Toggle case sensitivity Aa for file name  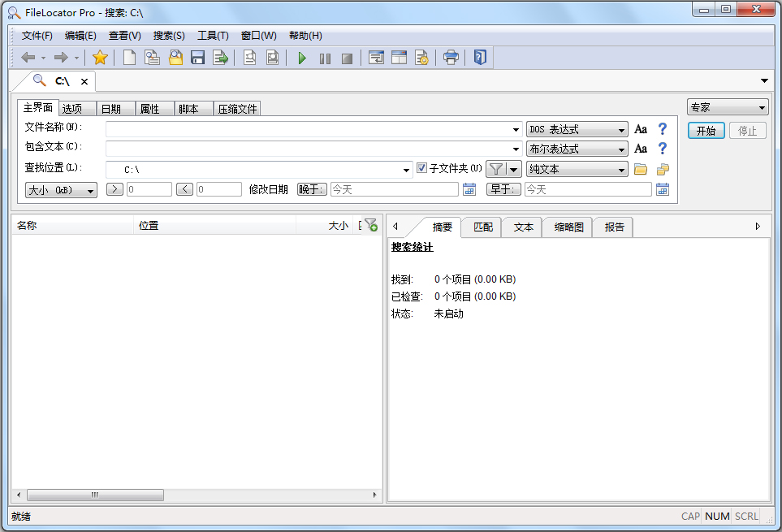pos(641,130)
